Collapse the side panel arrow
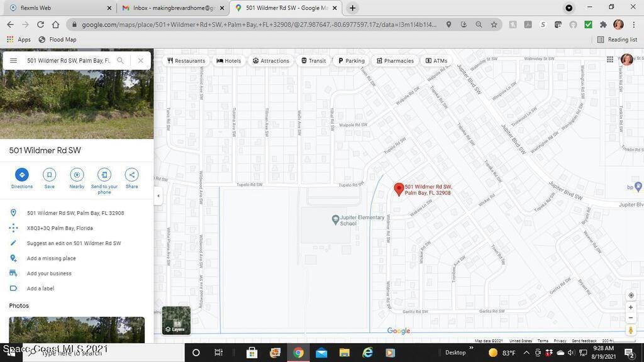The height and width of the screenshot is (362, 644). [x=158, y=195]
